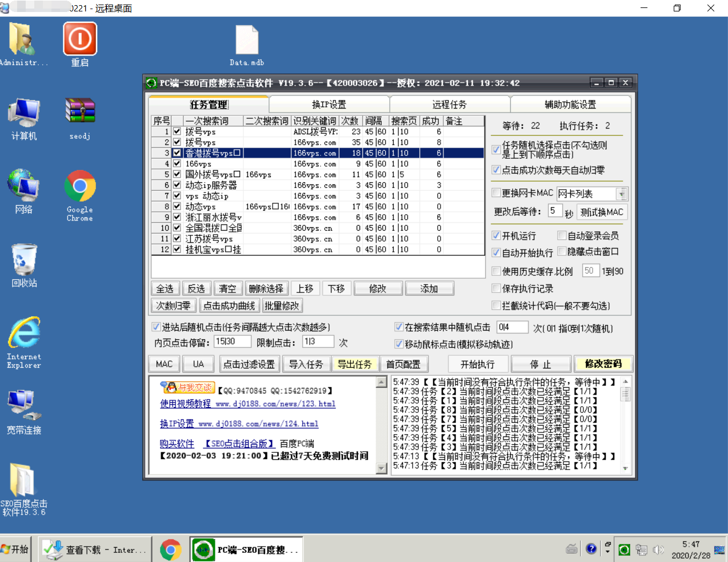Image resolution: width=728 pixels, height=562 pixels.
Task: Click the 点击过滤设置 button
Action: pyautogui.click(x=249, y=364)
